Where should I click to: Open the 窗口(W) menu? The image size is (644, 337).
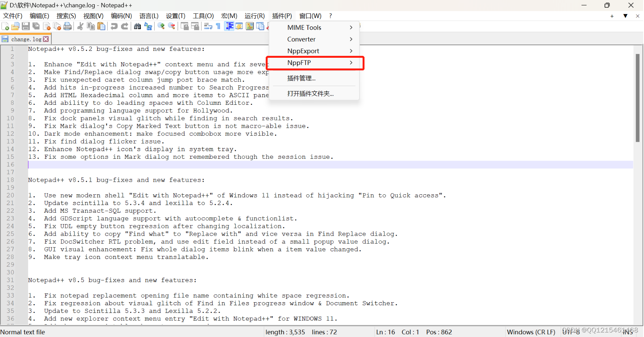(x=311, y=16)
